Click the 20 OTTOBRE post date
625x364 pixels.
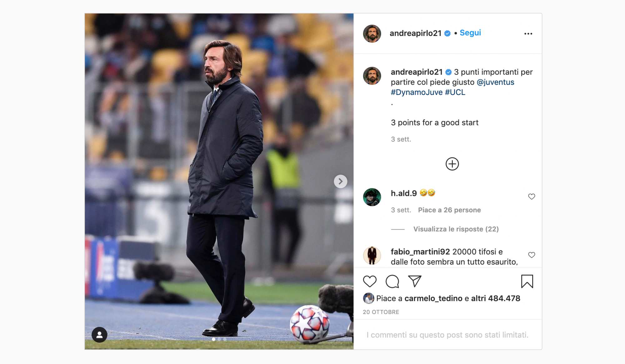(381, 312)
